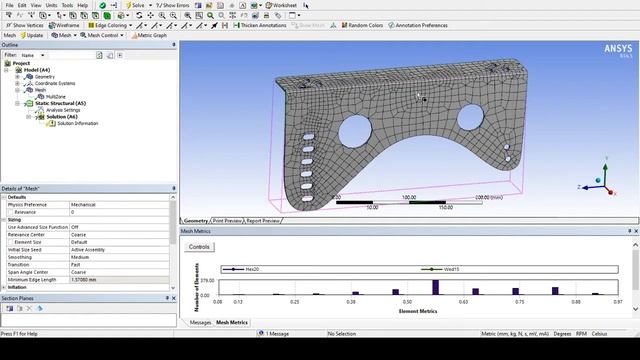Select the Face selection filter icon

pyautogui.click(x=96, y=16)
